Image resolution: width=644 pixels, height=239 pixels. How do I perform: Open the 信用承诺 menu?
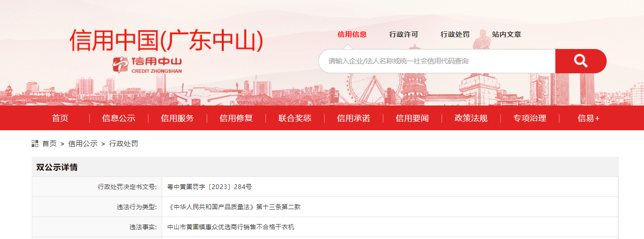pyautogui.click(x=354, y=118)
